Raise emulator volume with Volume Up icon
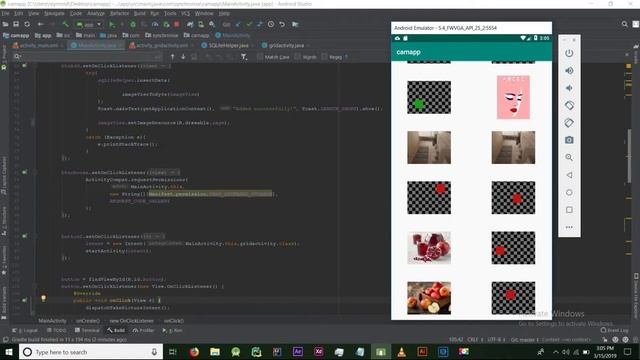Image resolution: width=640 pixels, height=360 pixels. [569, 71]
